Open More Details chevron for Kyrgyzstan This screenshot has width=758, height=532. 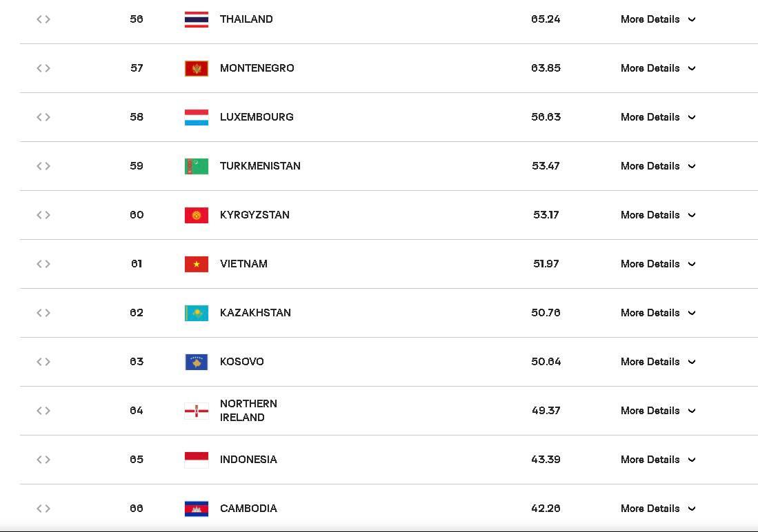point(692,215)
